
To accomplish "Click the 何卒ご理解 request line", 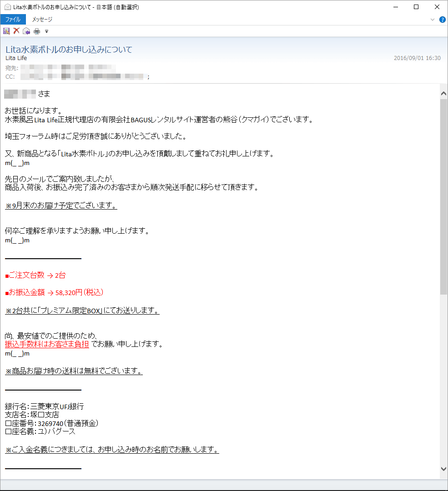I will tap(77, 231).
